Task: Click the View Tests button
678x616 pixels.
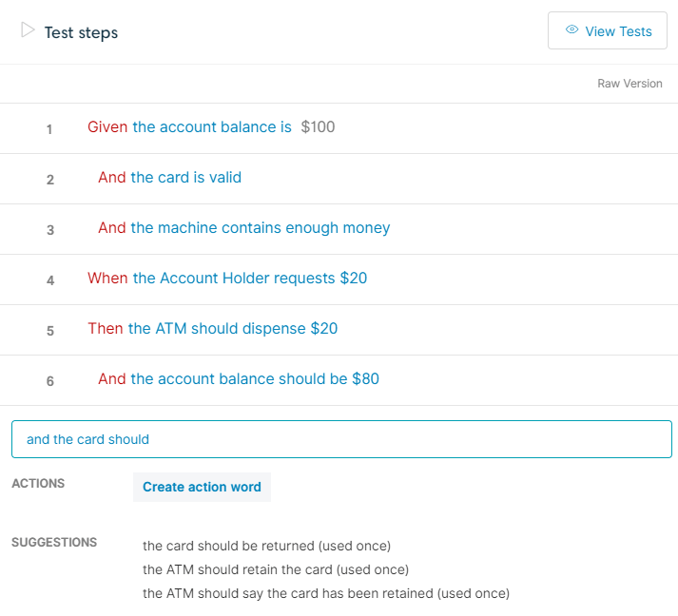Action: point(608,31)
